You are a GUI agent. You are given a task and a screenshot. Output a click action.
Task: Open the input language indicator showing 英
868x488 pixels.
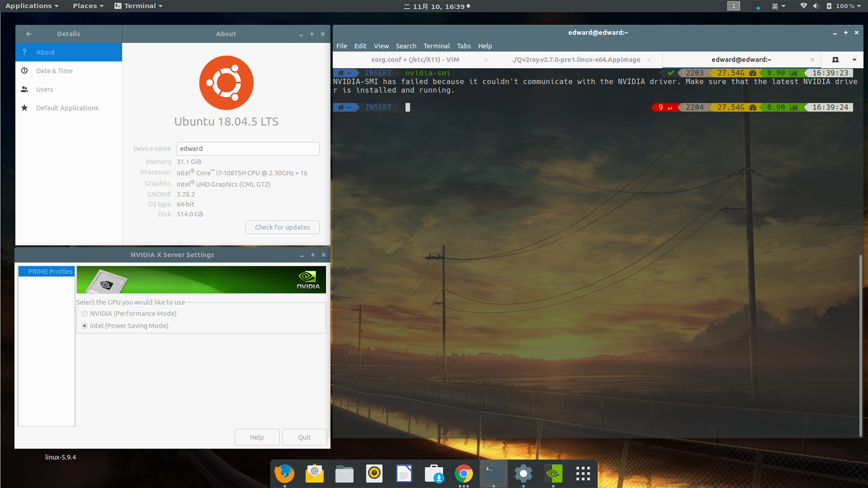pyautogui.click(x=776, y=6)
